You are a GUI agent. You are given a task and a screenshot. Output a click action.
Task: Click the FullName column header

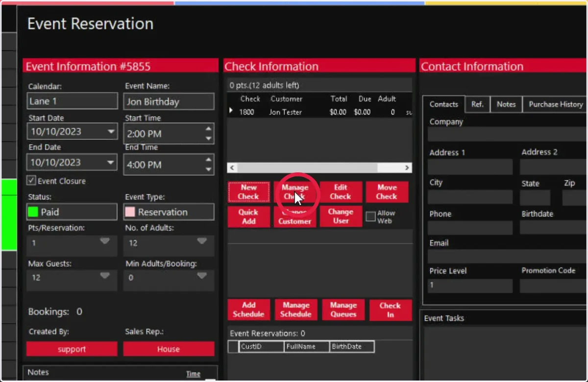[307, 347]
